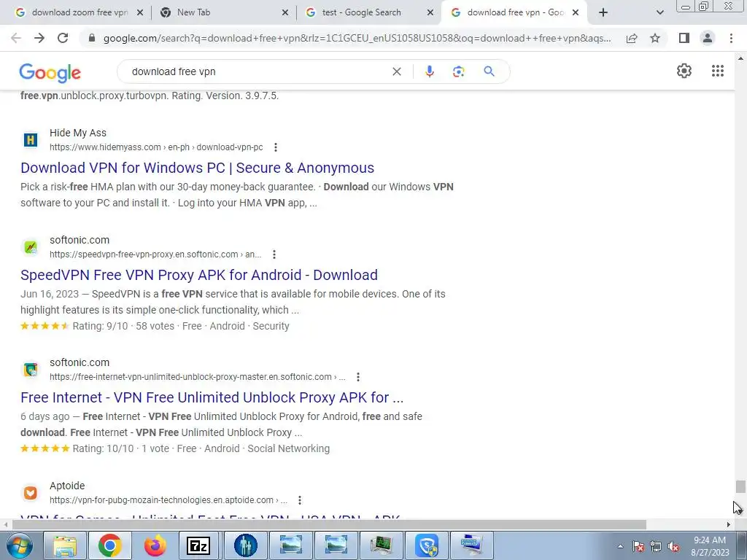Open Windows Start menu
The image size is (747, 560).
tap(20, 545)
